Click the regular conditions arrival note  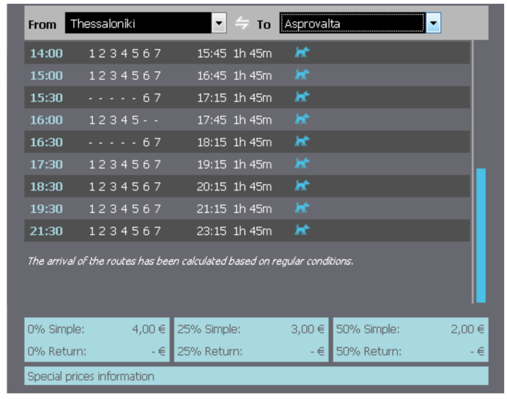click(190, 261)
